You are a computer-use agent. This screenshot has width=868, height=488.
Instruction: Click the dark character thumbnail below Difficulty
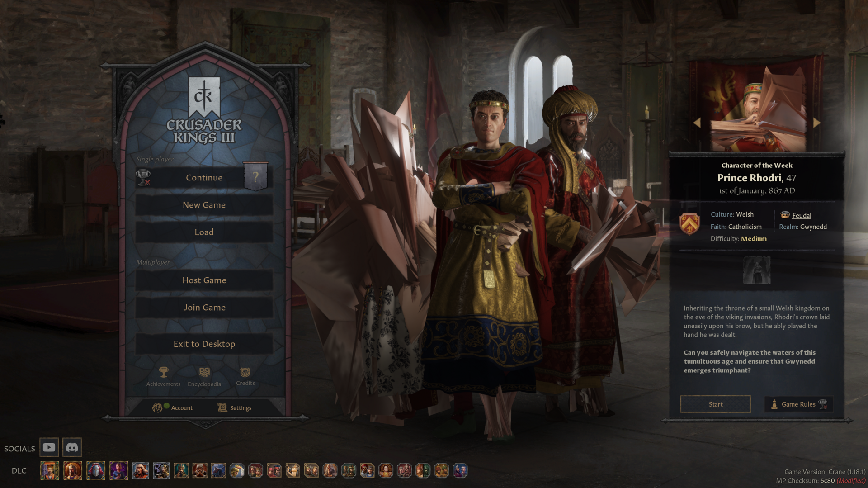[757, 270]
